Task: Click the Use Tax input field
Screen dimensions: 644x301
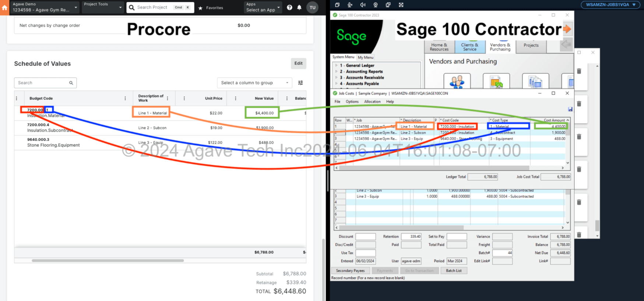Action: 365,253
